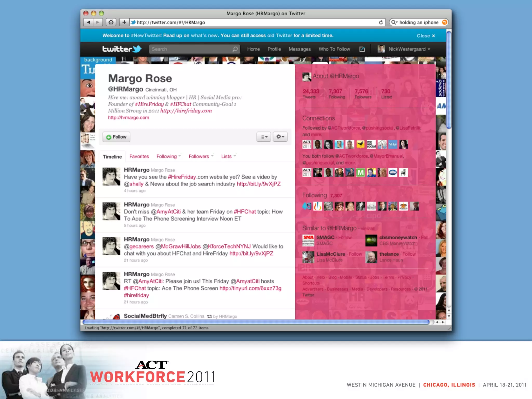Open the gear actions dropdown
The image size is (532, 399).
click(280, 137)
